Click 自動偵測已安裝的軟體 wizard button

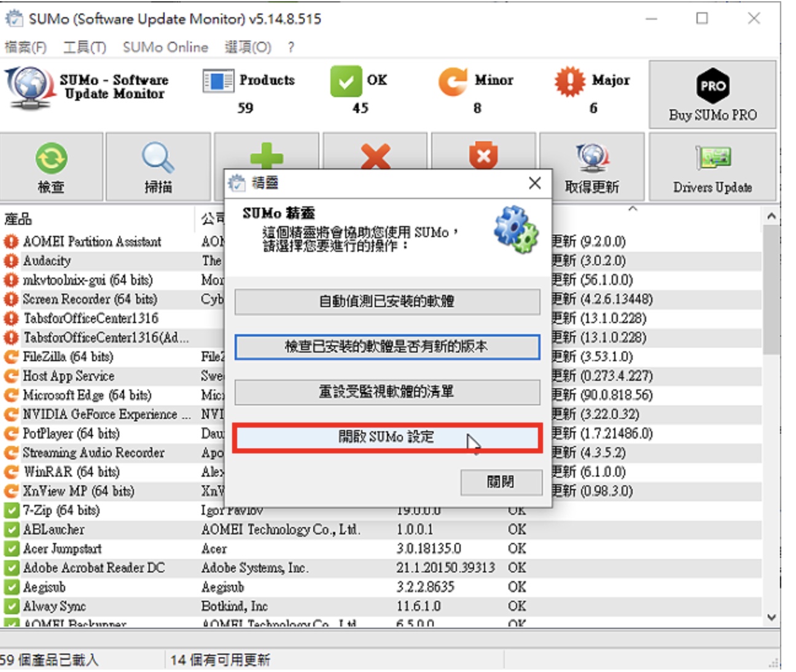click(387, 301)
